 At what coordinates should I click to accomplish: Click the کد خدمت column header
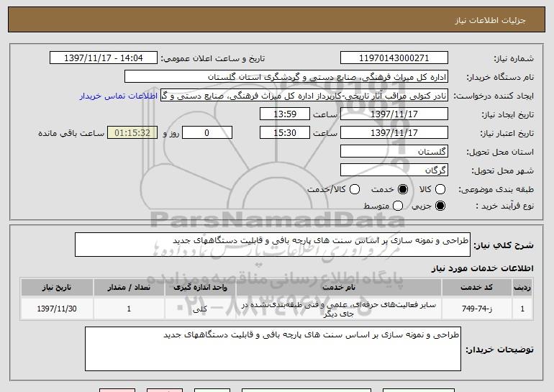[476, 287]
